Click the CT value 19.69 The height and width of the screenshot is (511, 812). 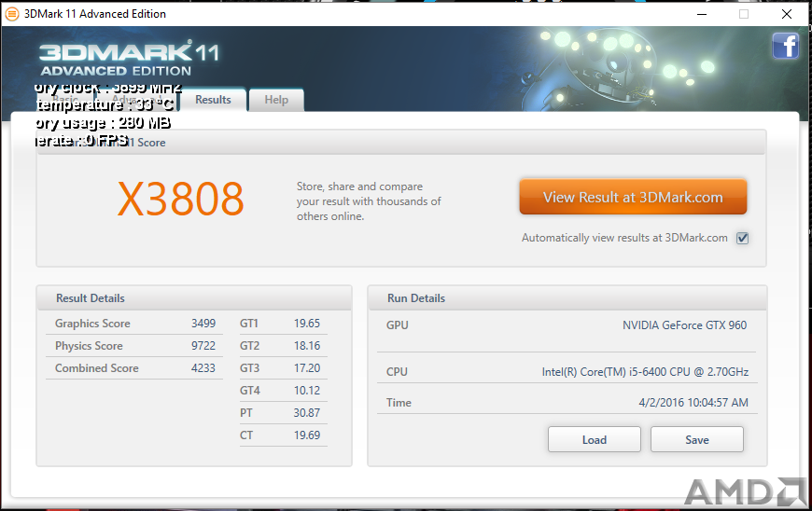pos(307,435)
